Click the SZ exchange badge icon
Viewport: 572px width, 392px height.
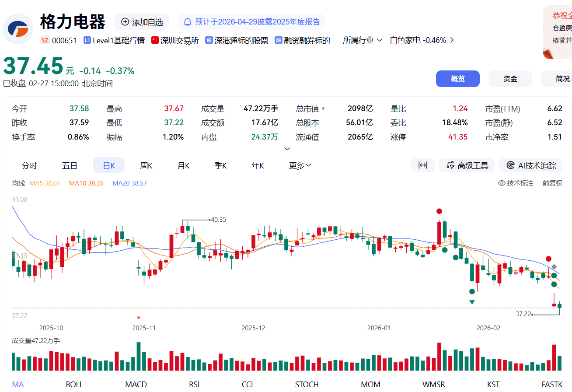coord(45,40)
